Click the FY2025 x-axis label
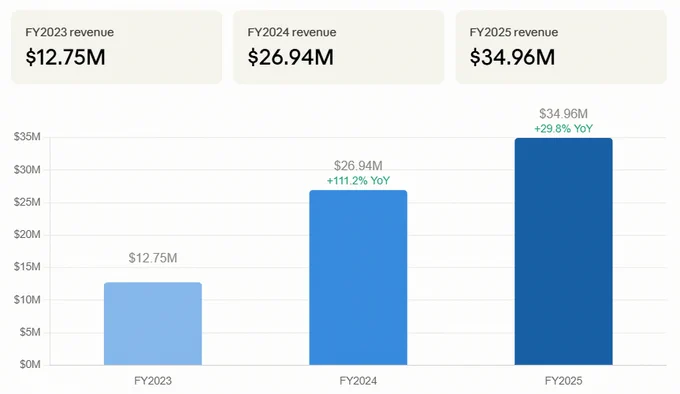Image resolution: width=680 pixels, height=394 pixels. 563,381
